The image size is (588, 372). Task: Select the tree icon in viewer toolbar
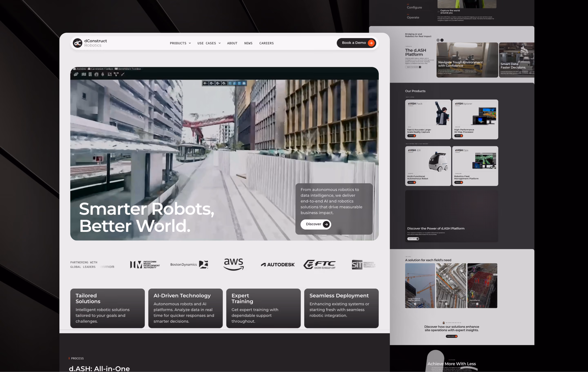click(x=103, y=74)
